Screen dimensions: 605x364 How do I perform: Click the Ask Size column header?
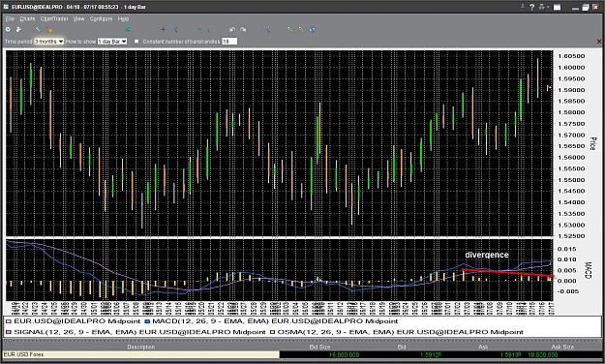point(562,347)
